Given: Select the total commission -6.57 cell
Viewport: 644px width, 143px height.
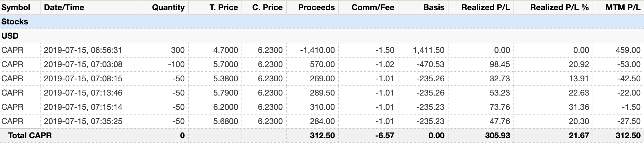Looking at the screenshot, I should tap(385, 136).
